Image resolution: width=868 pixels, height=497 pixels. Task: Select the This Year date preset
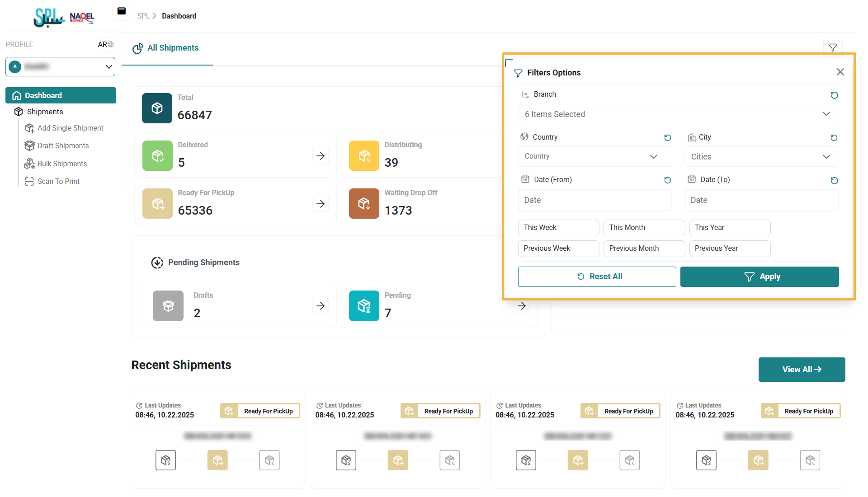coord(729,228)
